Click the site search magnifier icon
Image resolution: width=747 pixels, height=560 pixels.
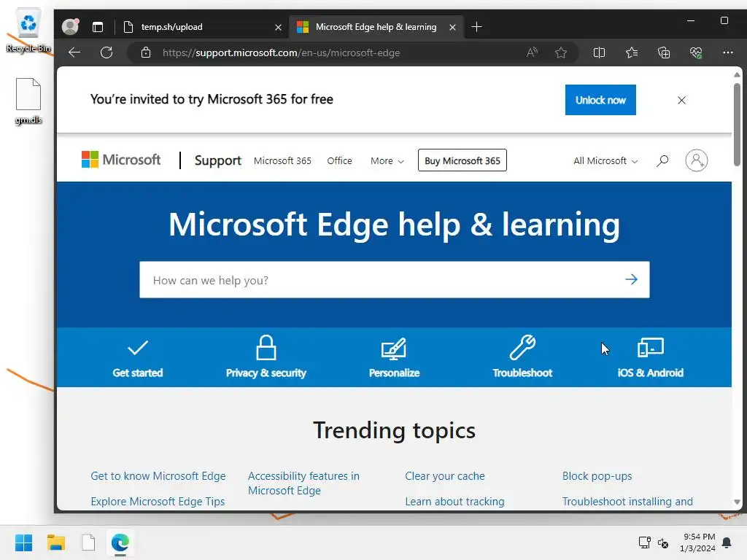662,161
